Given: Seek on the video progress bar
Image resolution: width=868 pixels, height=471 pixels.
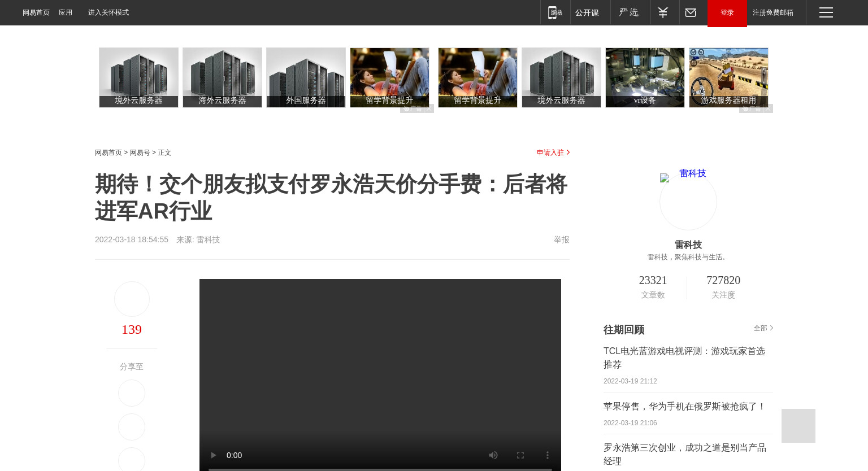Looking at the screenshot, I should click(380, 469).
